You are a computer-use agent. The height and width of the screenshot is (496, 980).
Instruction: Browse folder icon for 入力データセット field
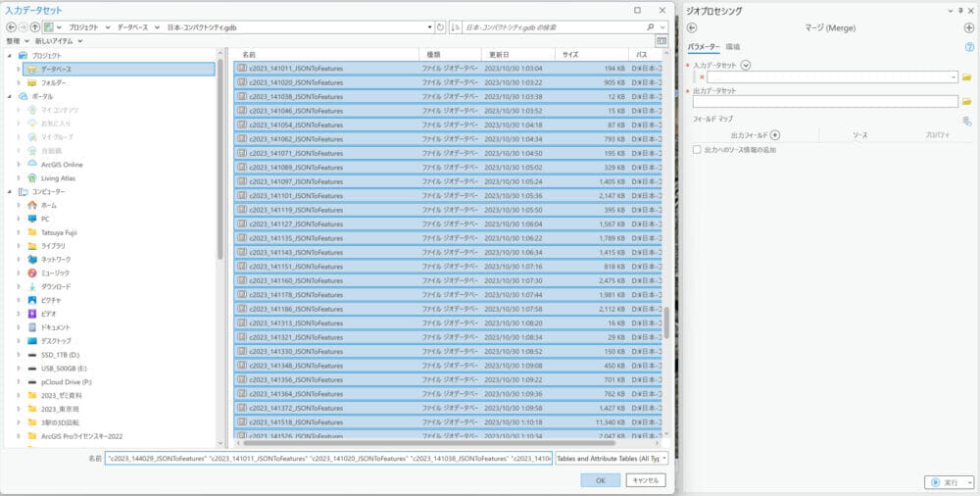coord(966,76)
